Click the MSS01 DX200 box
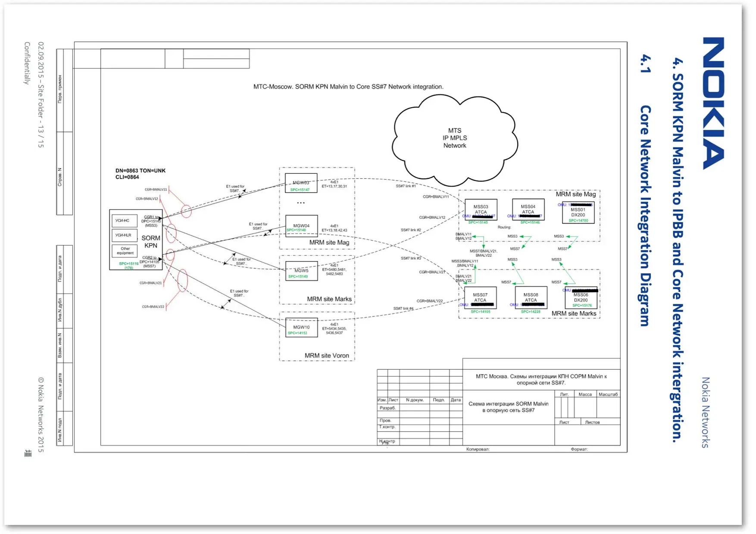Viewport: 756px width, 534px height. coord(578,212)
